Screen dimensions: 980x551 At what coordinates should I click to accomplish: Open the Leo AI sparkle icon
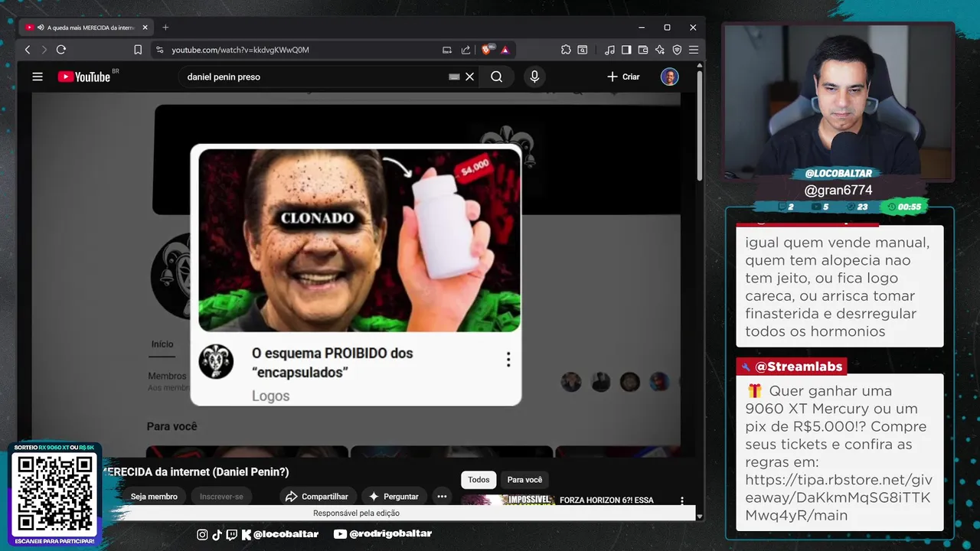(x=660, y=50)
